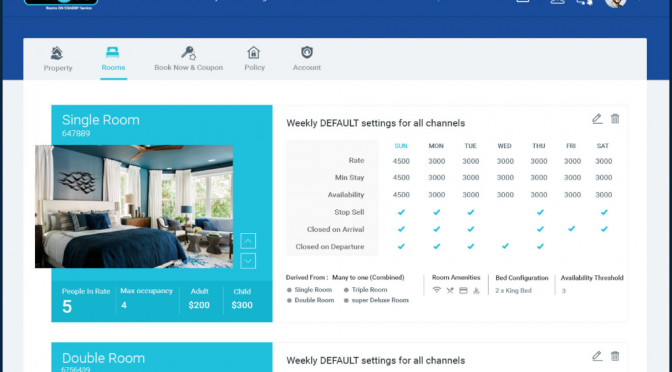Click the Single Room bedroom photo
The width and height of the screenshot is (672, 372).
pyautogui.click(x=134, y=207)
